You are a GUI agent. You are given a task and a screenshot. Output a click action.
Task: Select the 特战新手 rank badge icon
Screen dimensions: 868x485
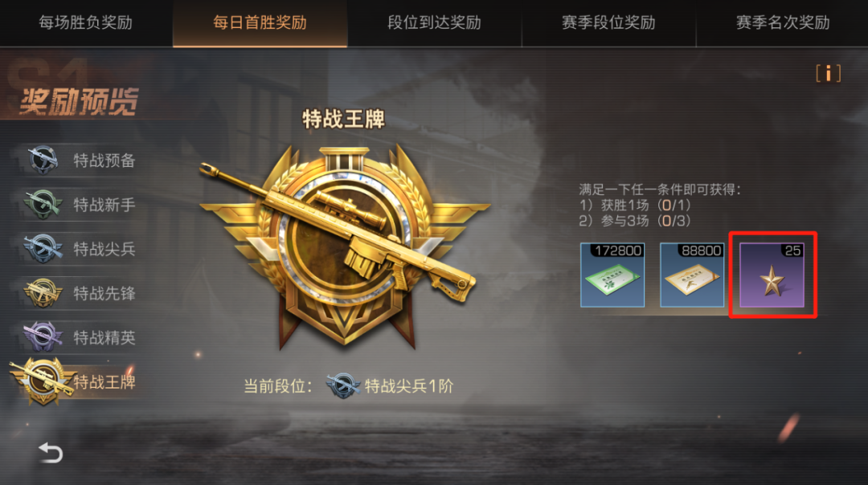pyautogui.click(x=42, y=204)
